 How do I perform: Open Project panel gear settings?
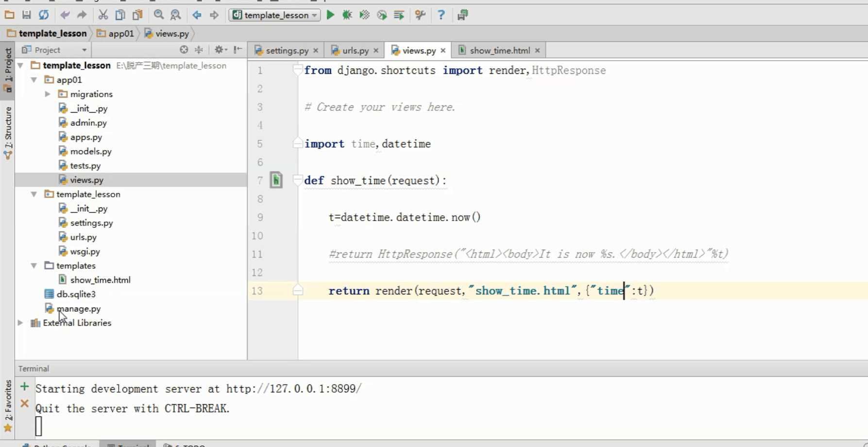point(220,50)
